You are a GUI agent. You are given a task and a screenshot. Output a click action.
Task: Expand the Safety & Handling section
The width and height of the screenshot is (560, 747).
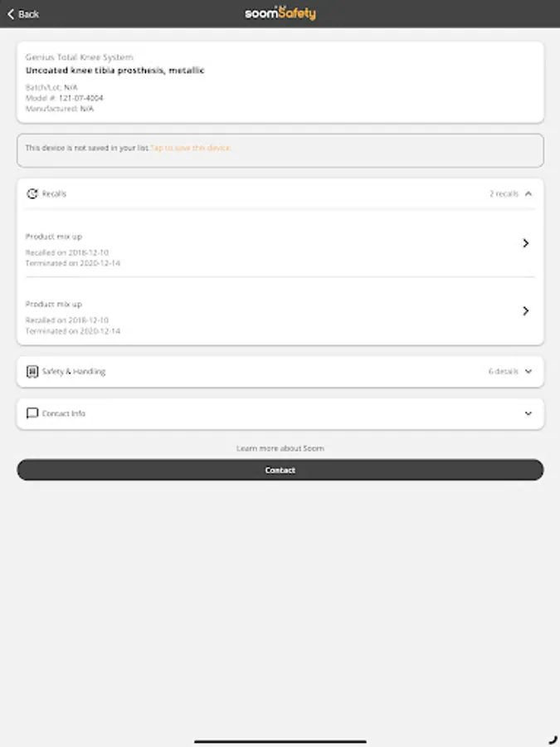(x=528, y=372)
